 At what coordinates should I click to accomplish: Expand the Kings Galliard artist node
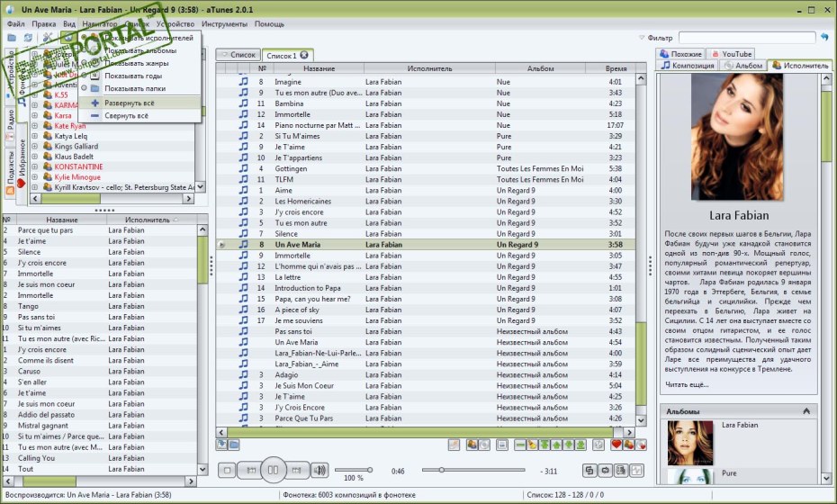[34, 147]
